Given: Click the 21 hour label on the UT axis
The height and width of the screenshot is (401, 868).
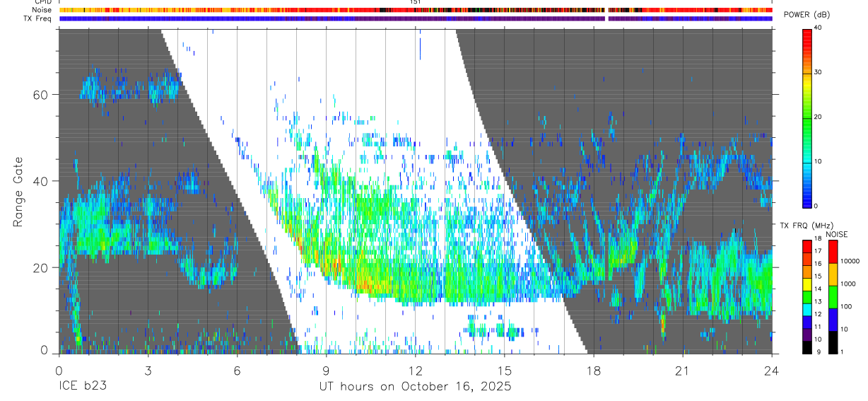Looking at the screenshot, I should point(683,370).
